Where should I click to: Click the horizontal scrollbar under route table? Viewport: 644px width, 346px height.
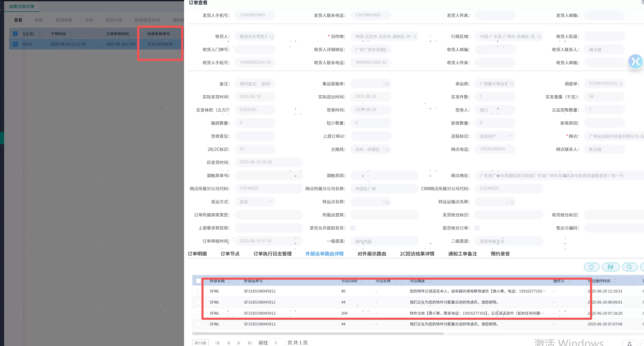click(318, 334)
